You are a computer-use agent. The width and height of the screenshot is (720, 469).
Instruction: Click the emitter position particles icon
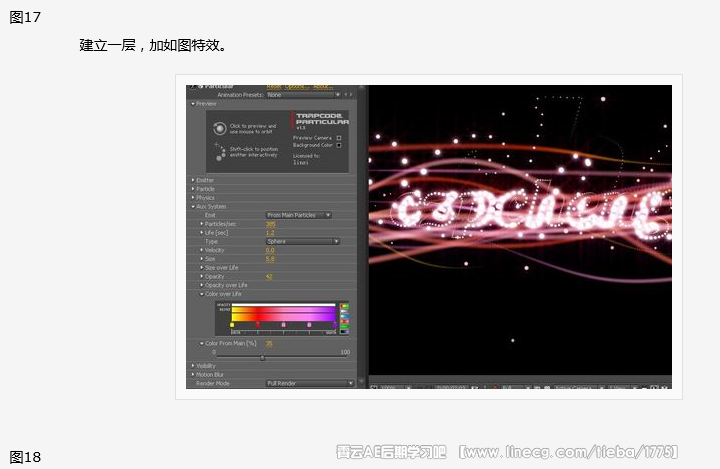(220, 152)
